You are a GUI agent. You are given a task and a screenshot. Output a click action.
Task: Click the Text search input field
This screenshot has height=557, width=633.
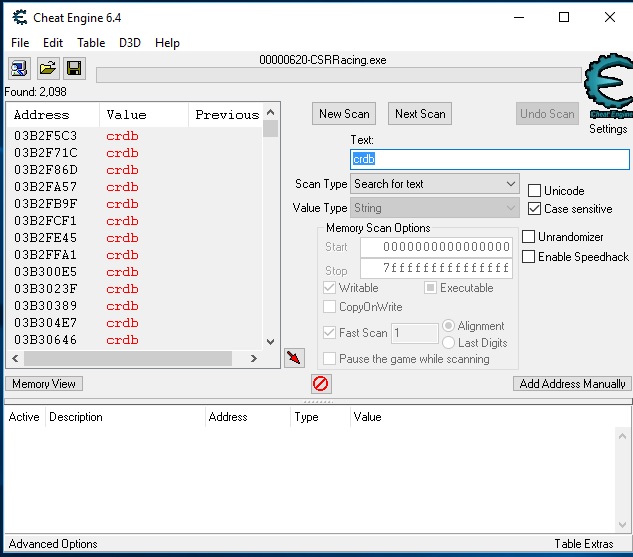click(490, 159)
